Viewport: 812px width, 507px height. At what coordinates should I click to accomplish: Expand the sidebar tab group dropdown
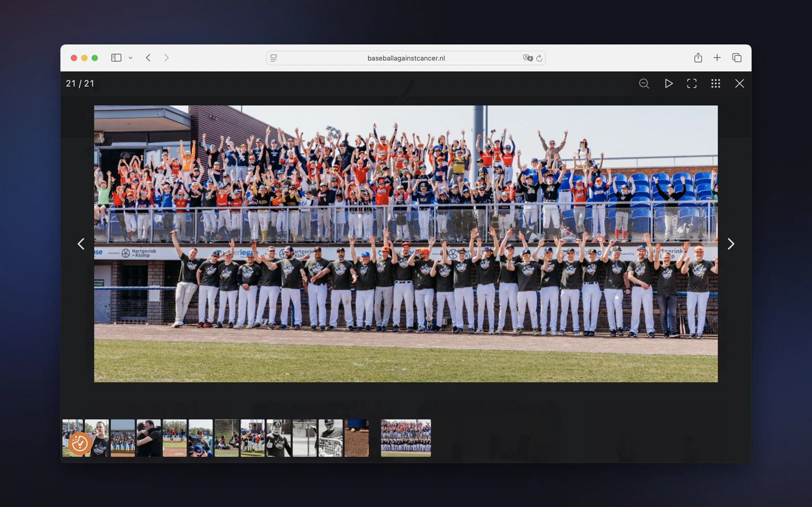[131, 58]
